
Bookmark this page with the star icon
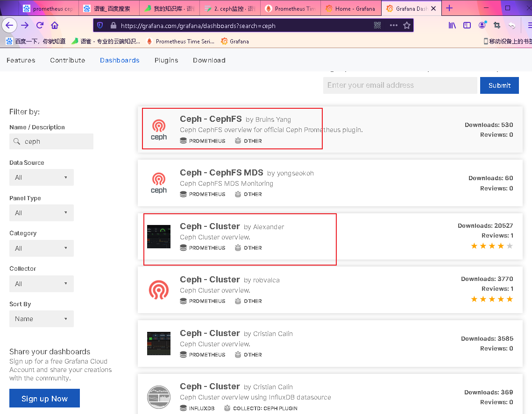pyautogui.click(x=407, y=25)
